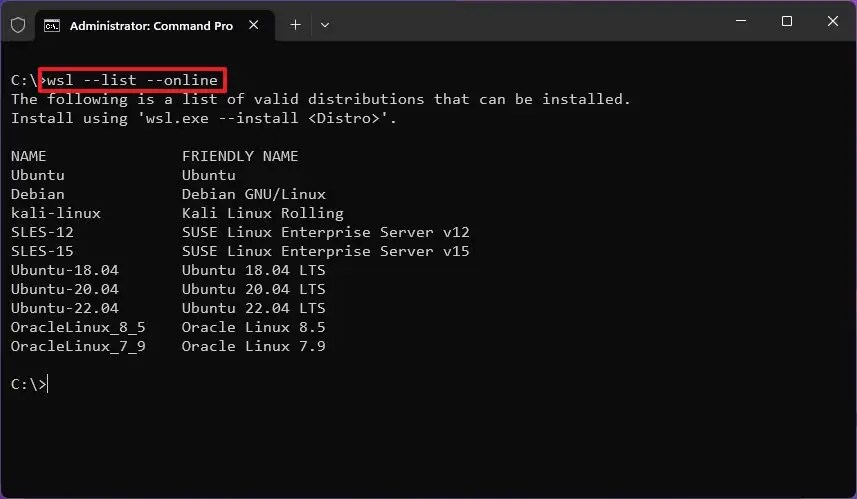Close the Administrator: Command Pro tab
Image resolution: width=857 pixels, height=499 pixels.
click(254, 25)
